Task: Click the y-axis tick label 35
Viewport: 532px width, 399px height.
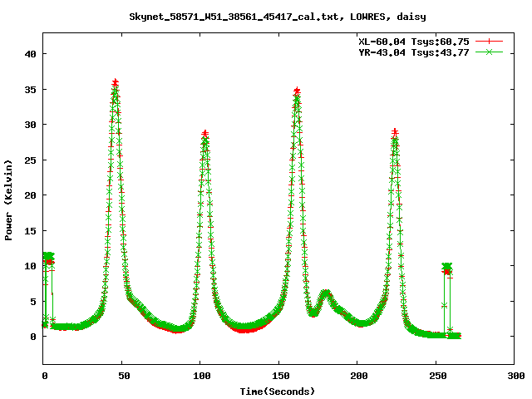Action: (30, 90)
